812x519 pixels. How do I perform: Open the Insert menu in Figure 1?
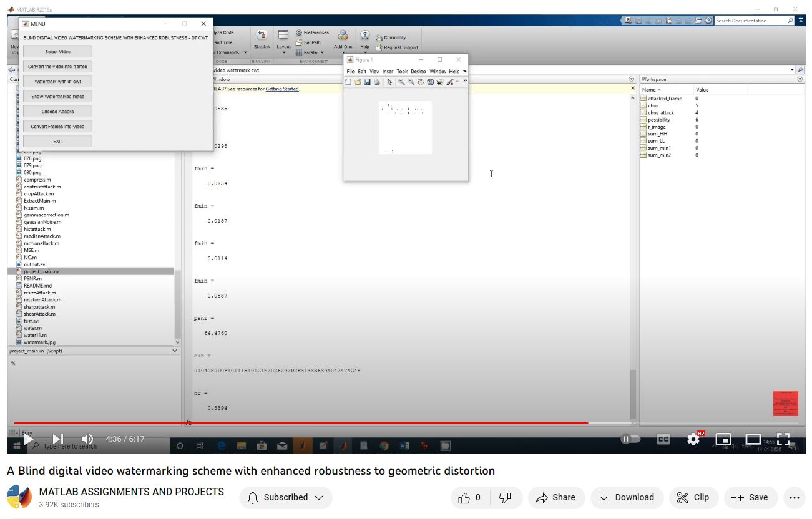pos(388,71)
